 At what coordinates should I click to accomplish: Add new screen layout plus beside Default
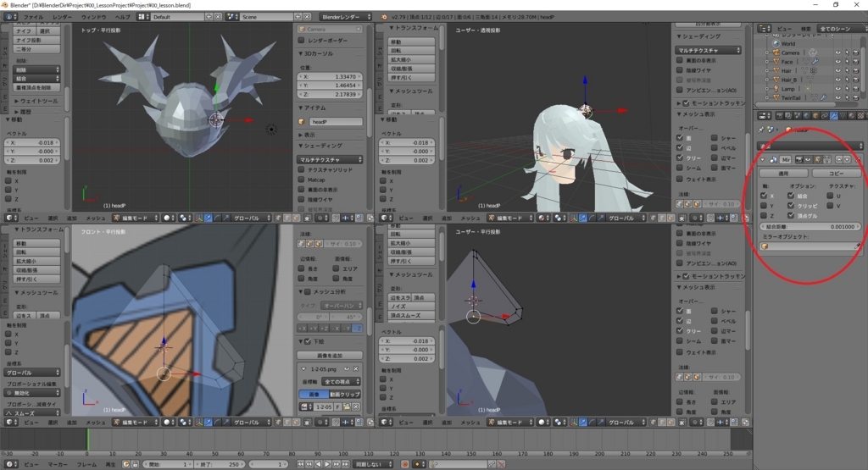209,17
